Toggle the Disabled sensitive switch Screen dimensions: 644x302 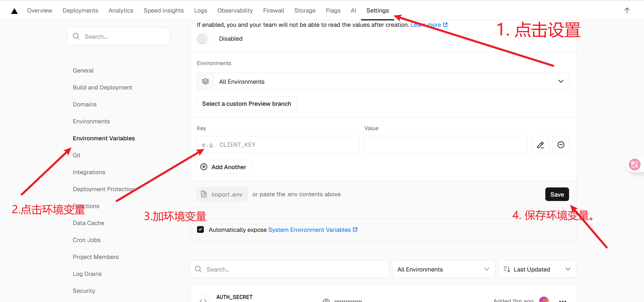[x=205, y=39]
